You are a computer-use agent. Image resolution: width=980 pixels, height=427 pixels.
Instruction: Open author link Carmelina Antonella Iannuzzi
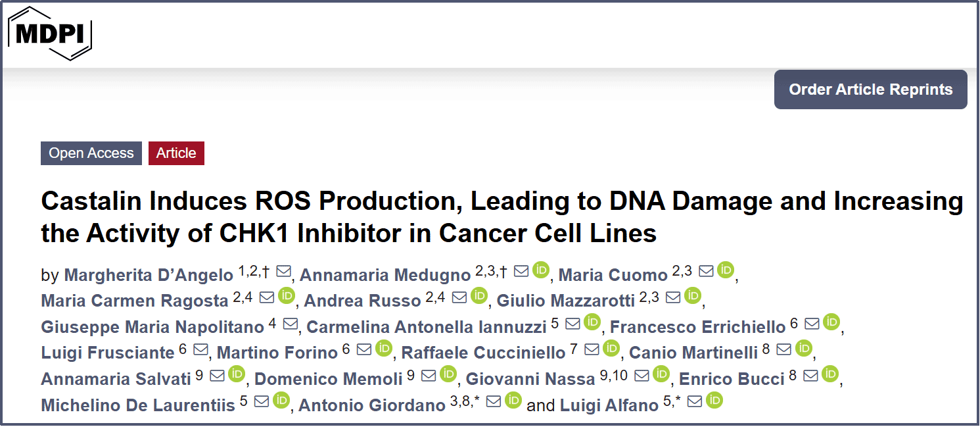(x=427, y=327)
